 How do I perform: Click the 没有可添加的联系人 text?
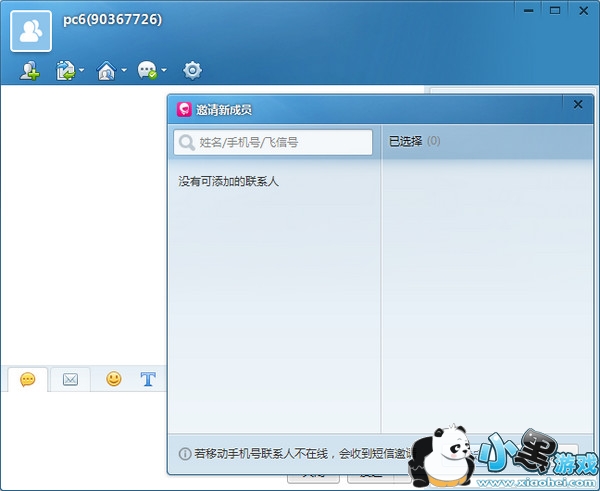coord(228,181)
